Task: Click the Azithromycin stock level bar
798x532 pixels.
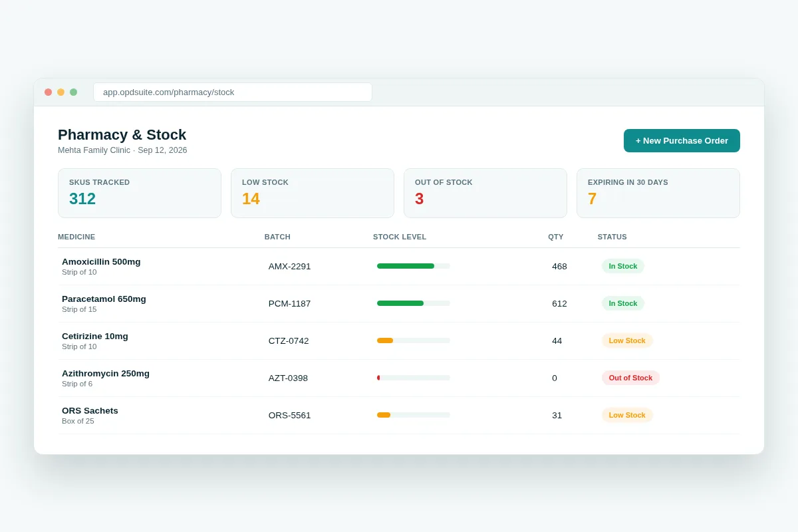Action: (x=414, y=378)
